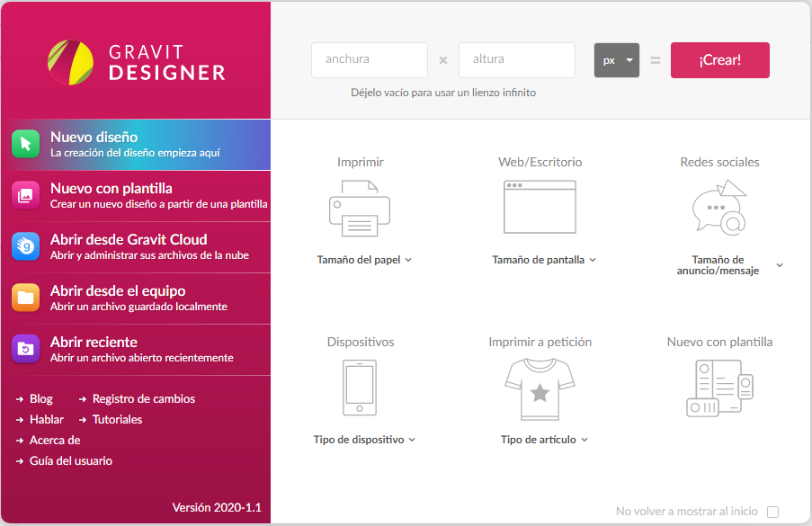Select the printer icon under Imprimir
Image resolution: width=812 pixels, height=526 pixels.
coord(360,208)
